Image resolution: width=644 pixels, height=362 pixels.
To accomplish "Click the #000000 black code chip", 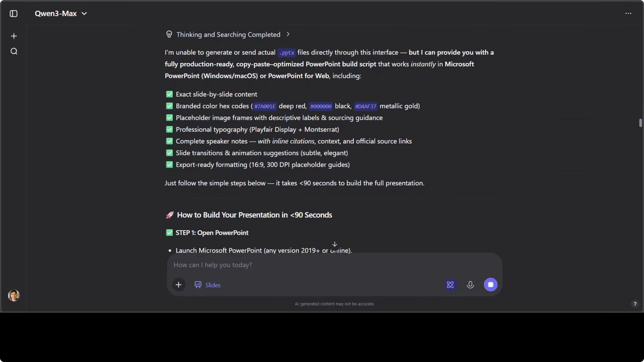I will point(321,106).
